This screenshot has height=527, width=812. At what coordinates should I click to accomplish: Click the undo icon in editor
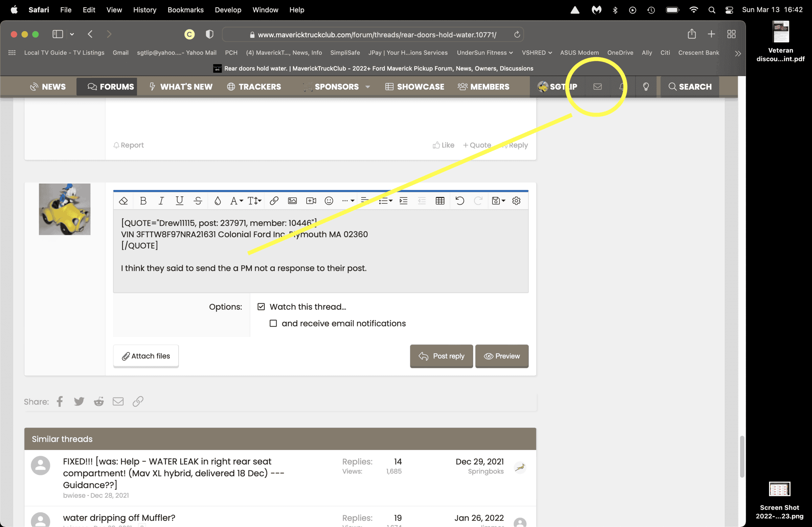point(460,201)
